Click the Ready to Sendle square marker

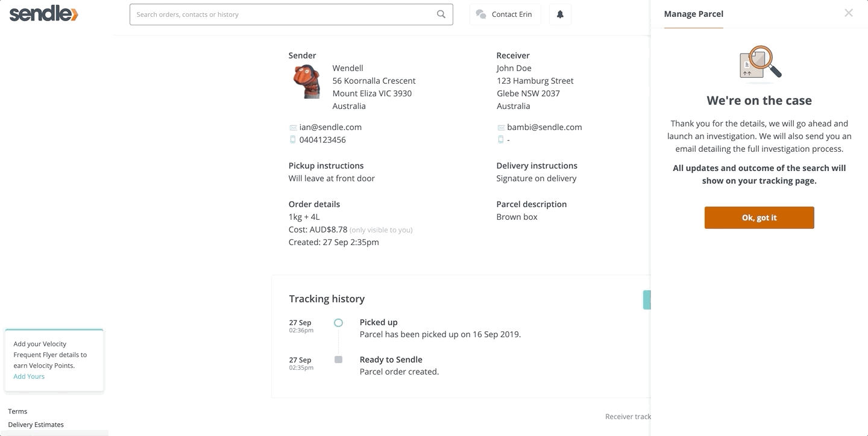338,360
